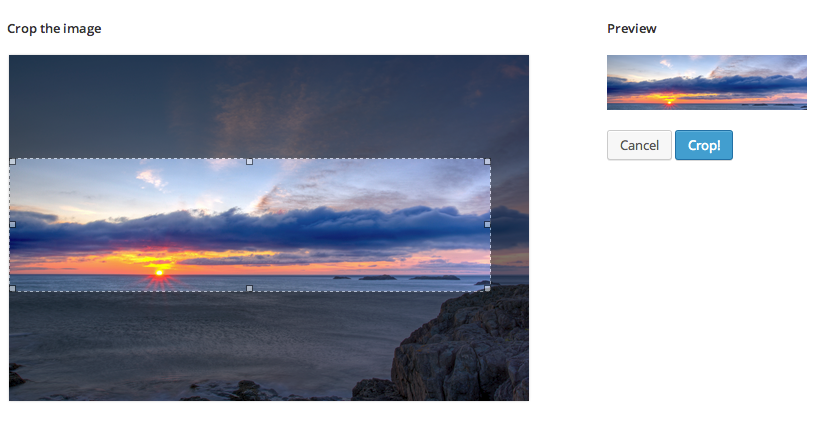
Task: Click the dimmed sky above the crop selection
Action: click(x=269, y=106)
